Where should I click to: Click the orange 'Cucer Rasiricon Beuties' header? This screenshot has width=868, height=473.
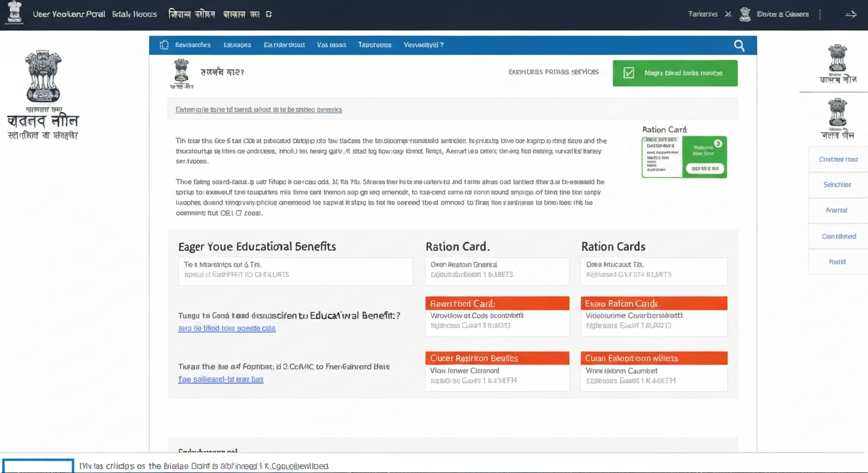(x=497, y=358)
